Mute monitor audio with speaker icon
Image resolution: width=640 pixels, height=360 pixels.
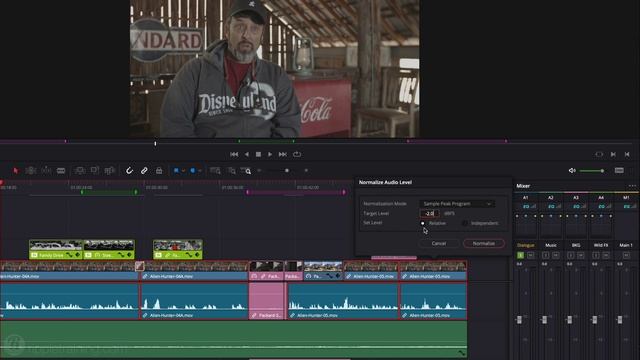coord(572,171)
